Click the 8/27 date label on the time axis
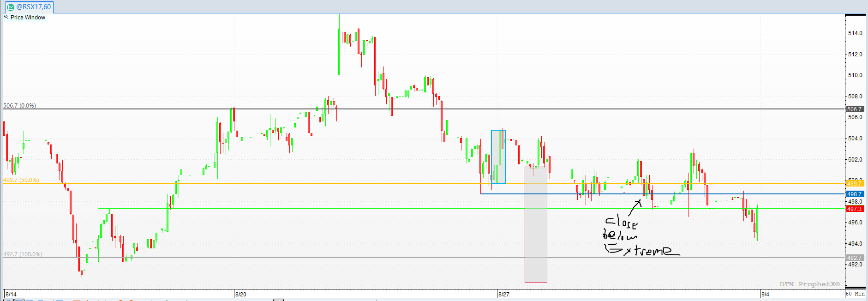The image size is (868, 301). [504, 295]
